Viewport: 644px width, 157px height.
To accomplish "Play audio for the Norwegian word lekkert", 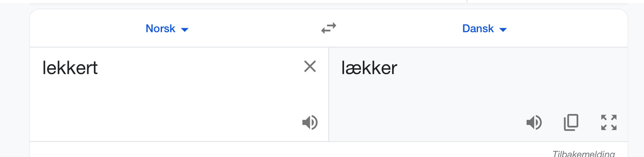I will (x=310, y=122).
